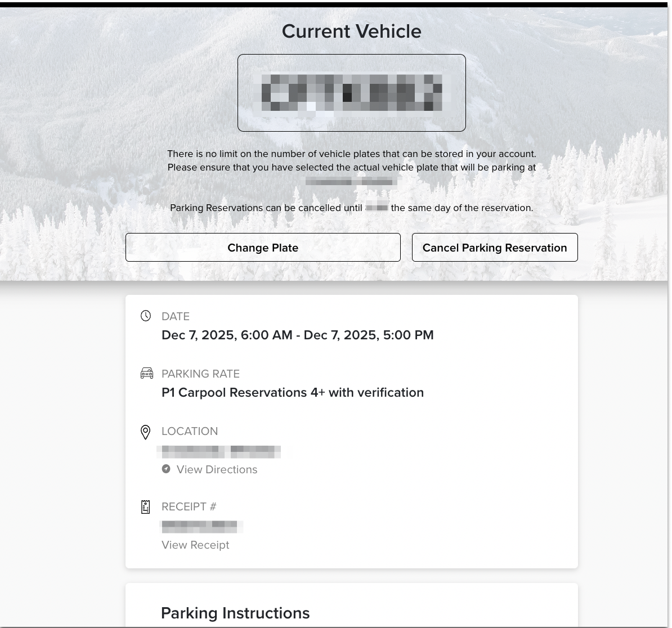The height and width of the screenshot is (628, 672).
Task: Click the Dec 7, 2025 date range text
Action: pyautogui.click(x=297, y=335)
